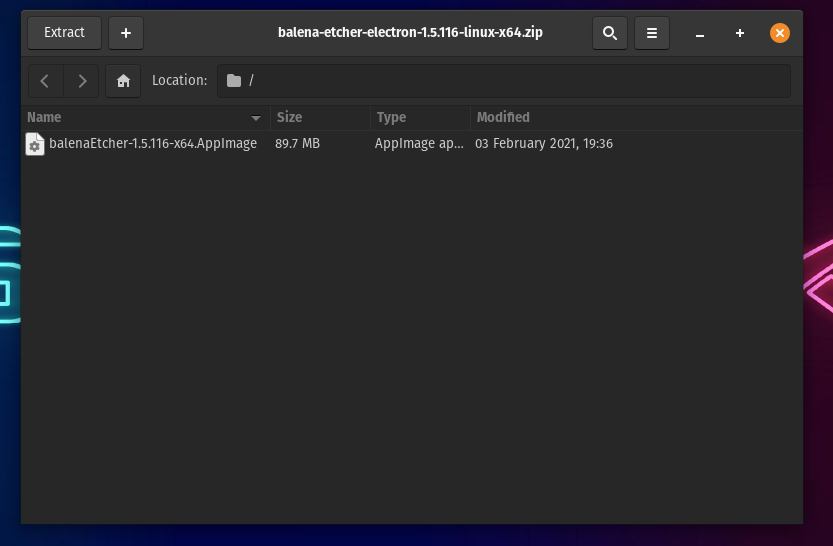Click the Location path field
Image resolution: width=833 pixels, height=546 pixels.
tap(504, 81)
